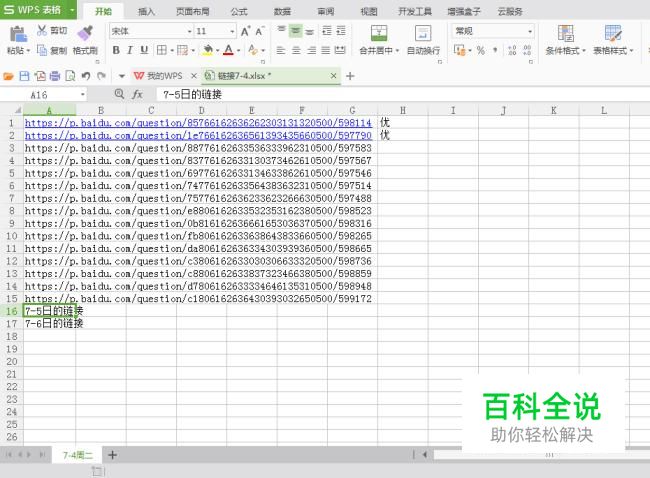This screenshot has width=650, height=478.
Task: Click the Export to PDF icon
Action: pyautogui.click(x=40, y=76)
